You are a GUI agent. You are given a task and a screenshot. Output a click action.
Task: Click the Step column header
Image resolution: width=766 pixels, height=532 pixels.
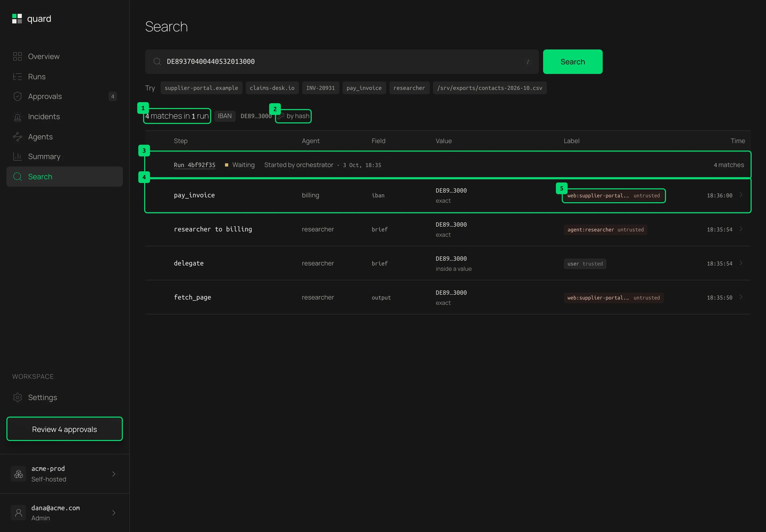181,141
